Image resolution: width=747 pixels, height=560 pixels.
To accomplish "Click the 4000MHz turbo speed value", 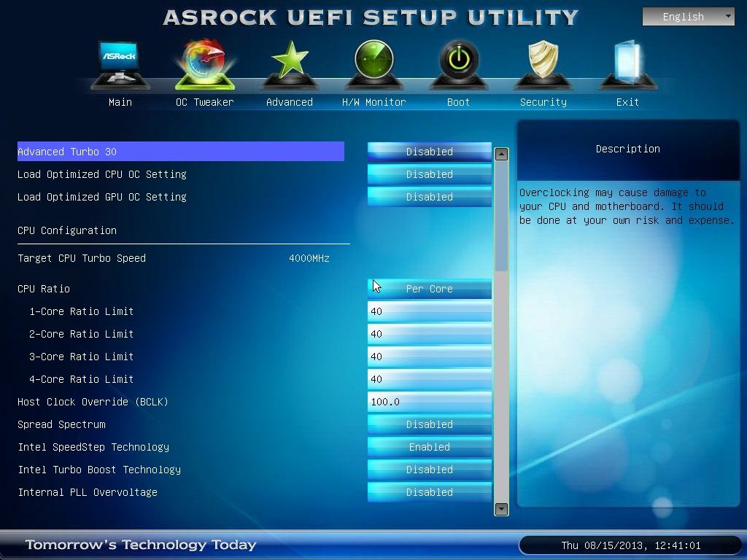I will [x=309, y=258].
